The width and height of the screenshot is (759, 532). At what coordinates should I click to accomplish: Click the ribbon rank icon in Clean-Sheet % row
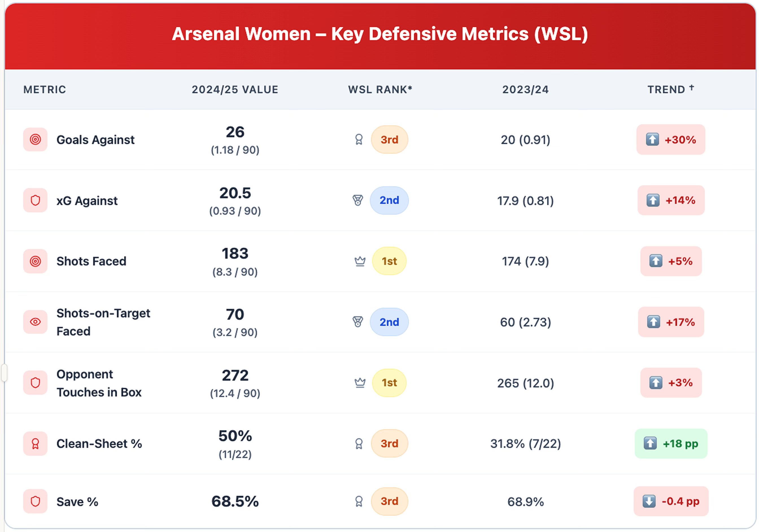359,444
